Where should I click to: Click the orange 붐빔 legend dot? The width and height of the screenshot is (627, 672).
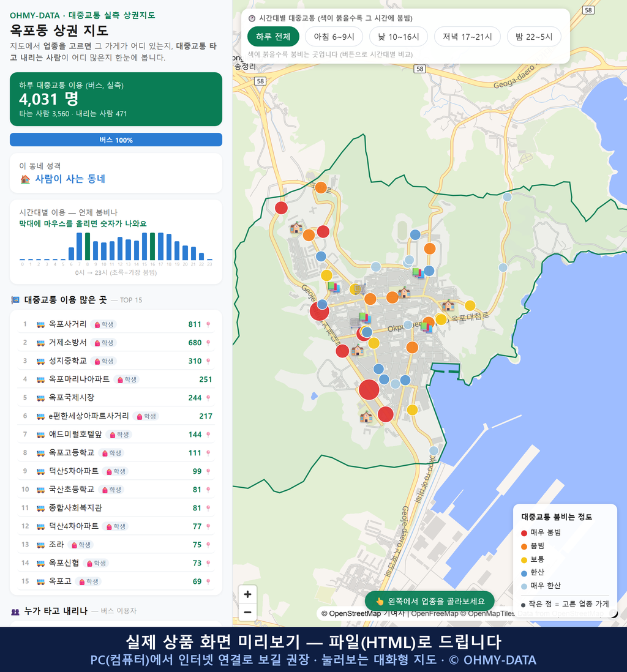524,547
